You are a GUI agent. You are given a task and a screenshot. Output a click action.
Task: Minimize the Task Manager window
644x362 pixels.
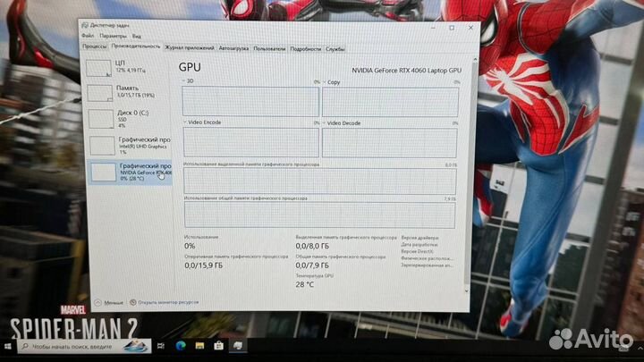click(x=433, y=28)
